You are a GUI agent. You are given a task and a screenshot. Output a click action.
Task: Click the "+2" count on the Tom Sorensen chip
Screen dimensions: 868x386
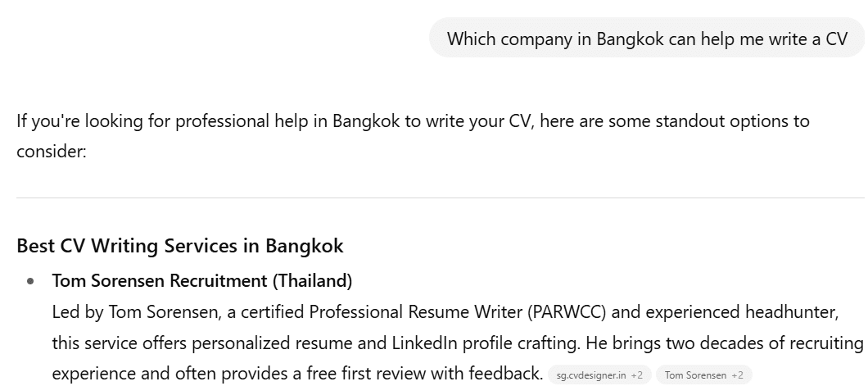(x=738, y=375)
